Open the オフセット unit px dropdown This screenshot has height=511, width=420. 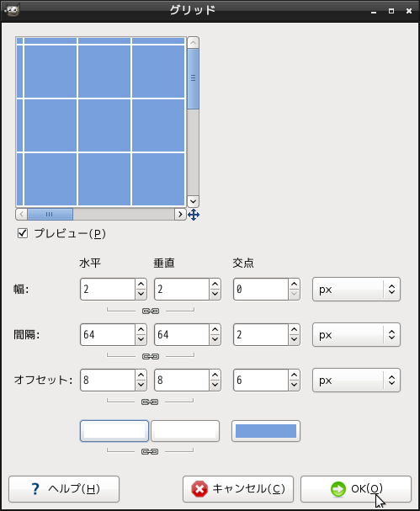tap(356, 380)
